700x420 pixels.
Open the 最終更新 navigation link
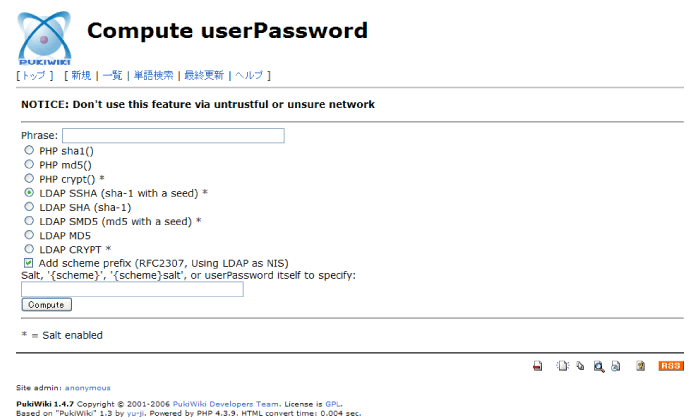click(x=204, y=75)
